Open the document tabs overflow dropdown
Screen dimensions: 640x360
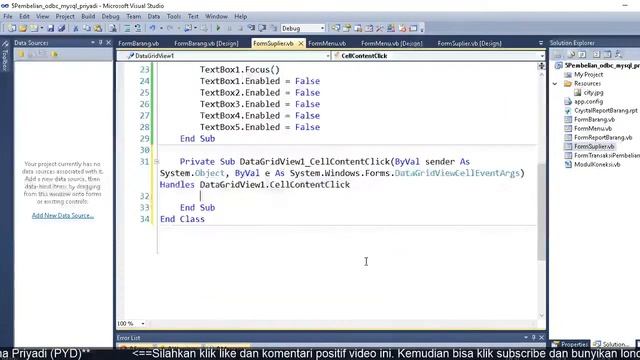click(541, 43)
